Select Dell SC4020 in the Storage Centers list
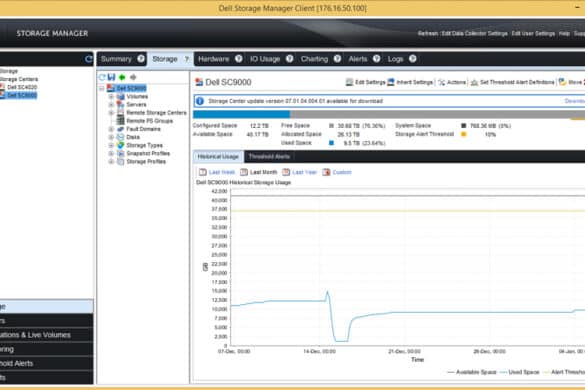585x390 pixels. (x=22, y=87)
